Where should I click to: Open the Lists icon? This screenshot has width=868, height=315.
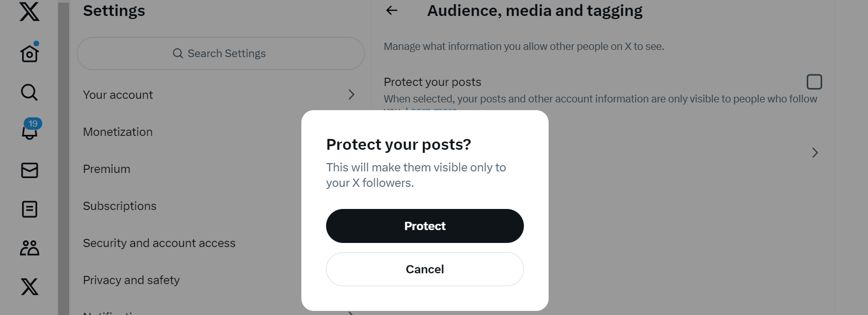pyautogui.click(x=29, y=209)
